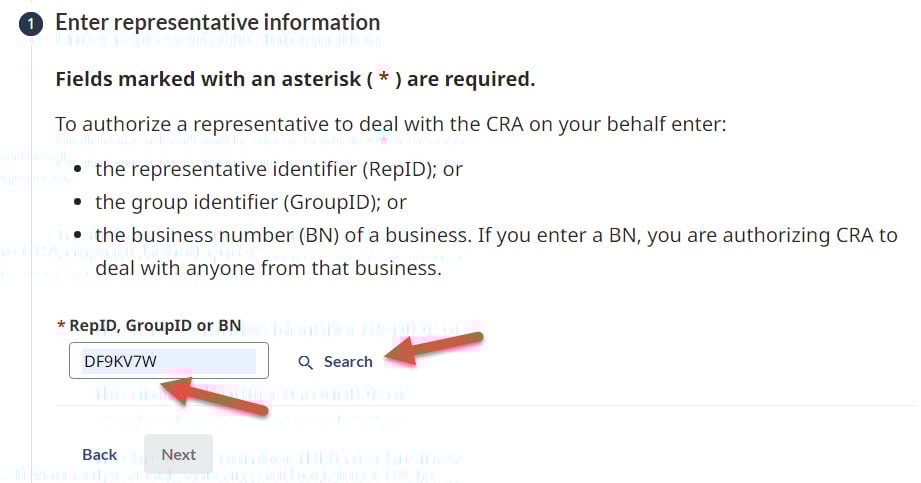Click the vertical step line on the left
This screenshot has height=483, width=921.
point(31,250)
